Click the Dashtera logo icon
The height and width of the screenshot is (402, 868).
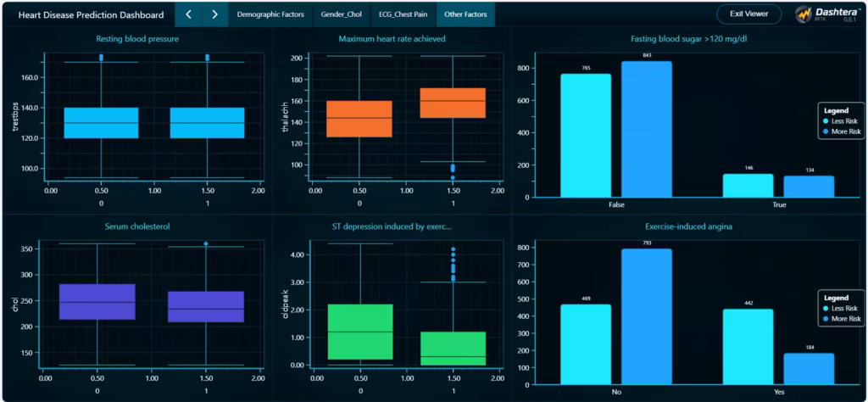804,14
